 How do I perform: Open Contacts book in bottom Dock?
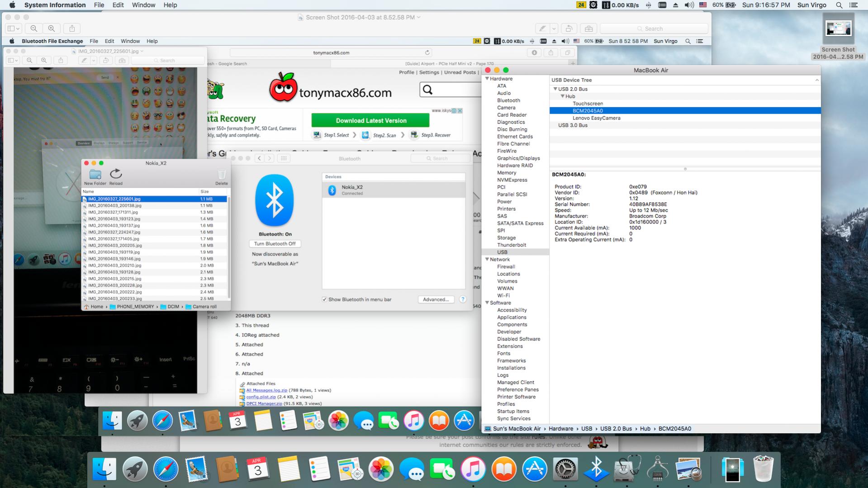[227, 469]
